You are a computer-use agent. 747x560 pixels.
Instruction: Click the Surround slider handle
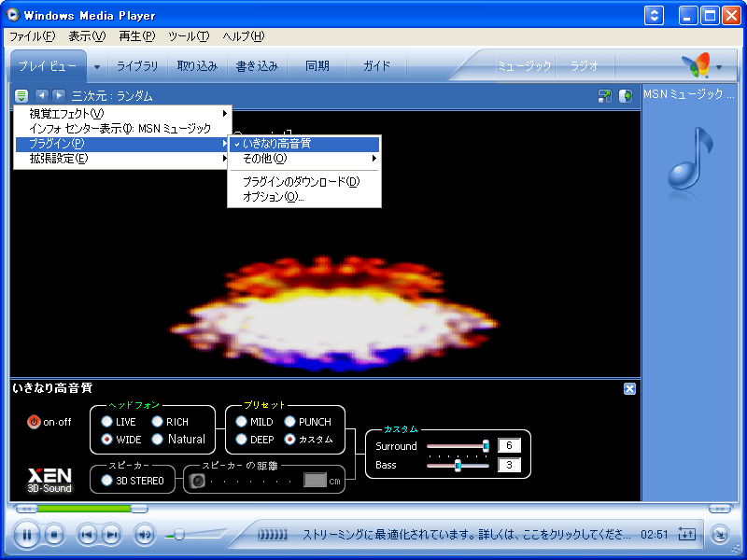486,446
